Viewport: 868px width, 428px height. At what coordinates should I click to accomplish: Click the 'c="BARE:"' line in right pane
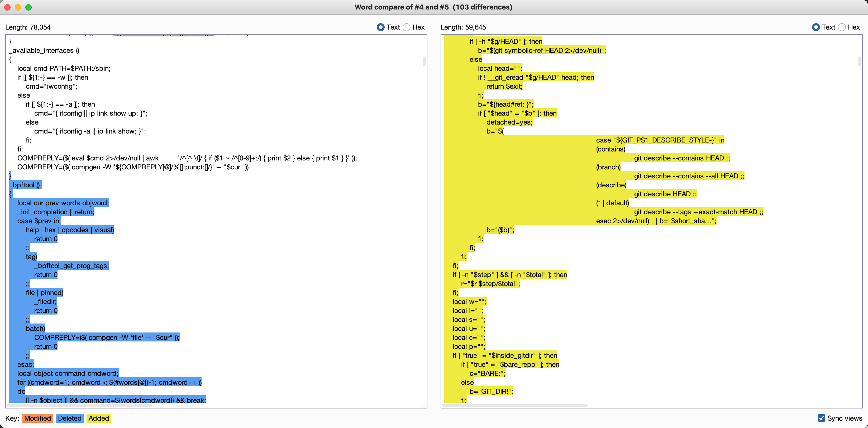click(487, 373)
